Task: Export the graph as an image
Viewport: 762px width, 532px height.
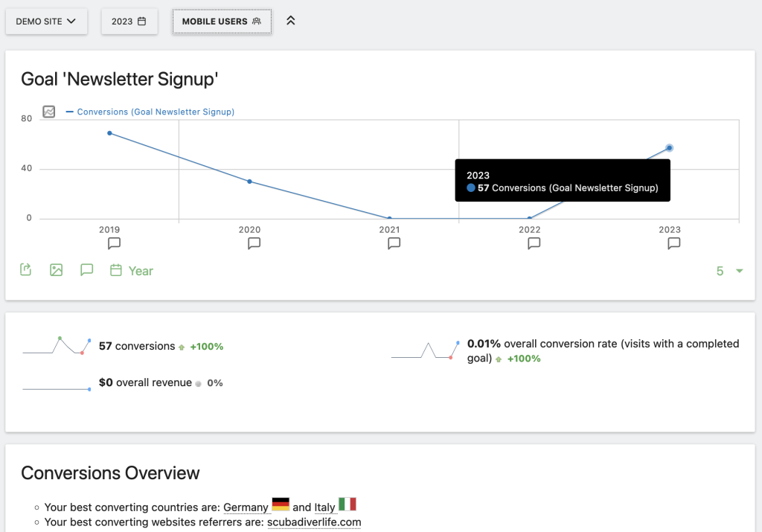Action: (56, 270)
